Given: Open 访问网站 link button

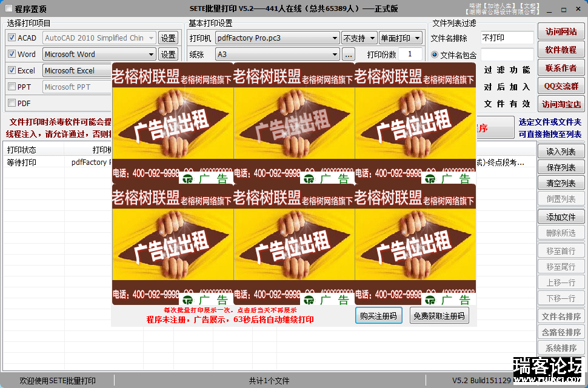Looking at the screenshot, I should 561,32.
